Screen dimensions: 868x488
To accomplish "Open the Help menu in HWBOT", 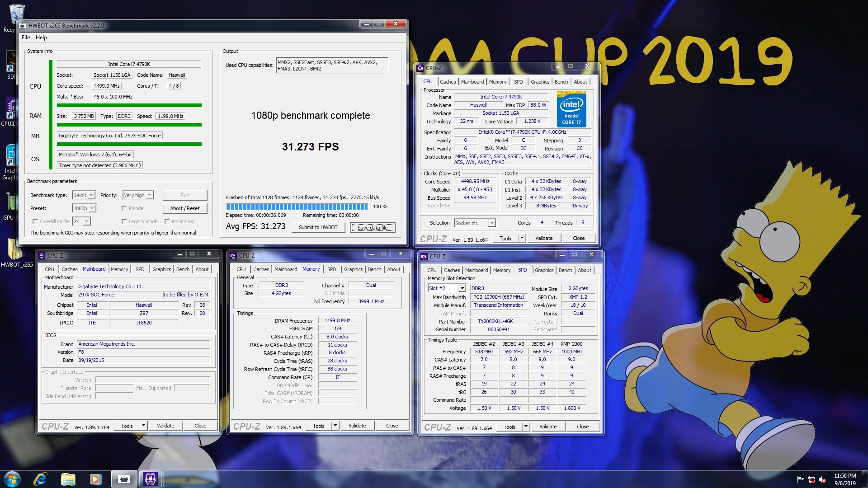I will [41, 38].
